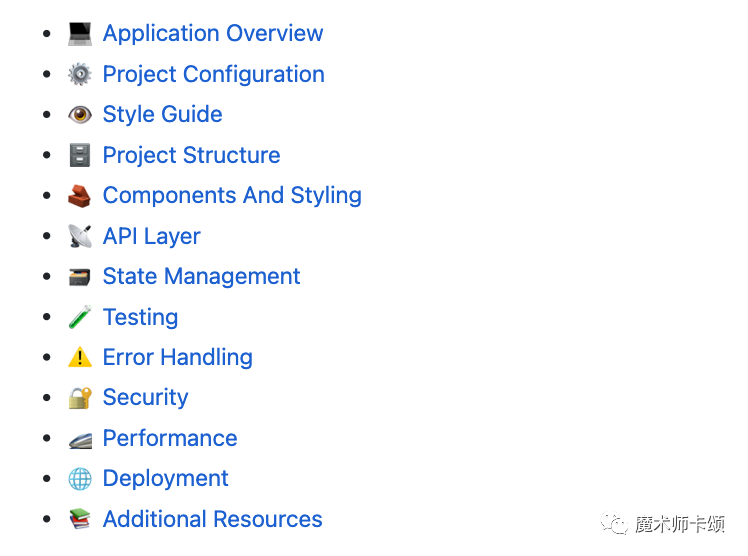Open the API Layer link

click(152, 237)
